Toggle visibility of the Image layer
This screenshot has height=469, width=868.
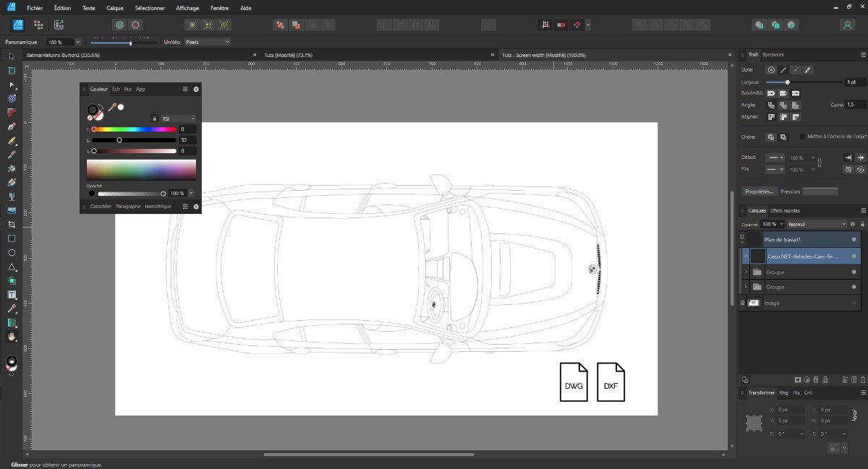pos(854,303)
